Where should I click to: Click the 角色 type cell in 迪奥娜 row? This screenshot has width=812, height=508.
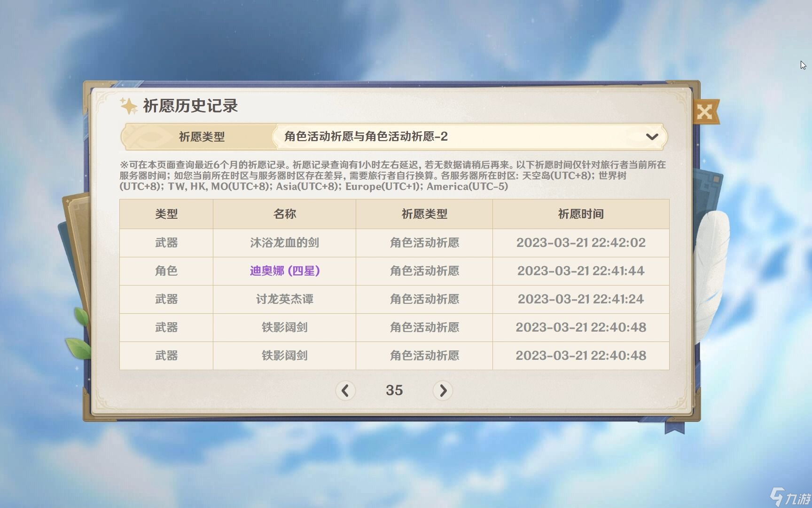coord(166,271)
